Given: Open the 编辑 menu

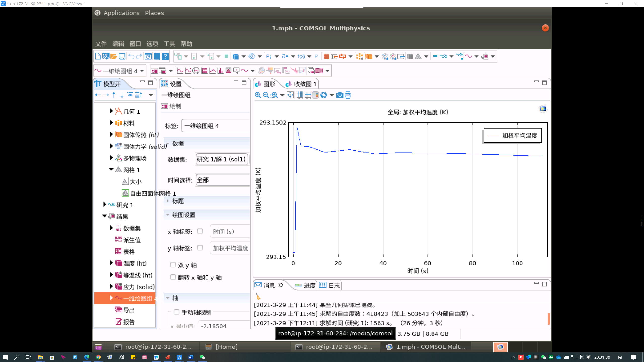Looking at the screenshot, I should [x=118, y=44].
